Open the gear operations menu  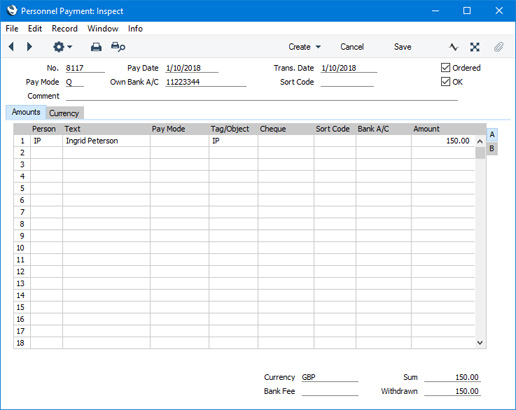coord(62,47)
